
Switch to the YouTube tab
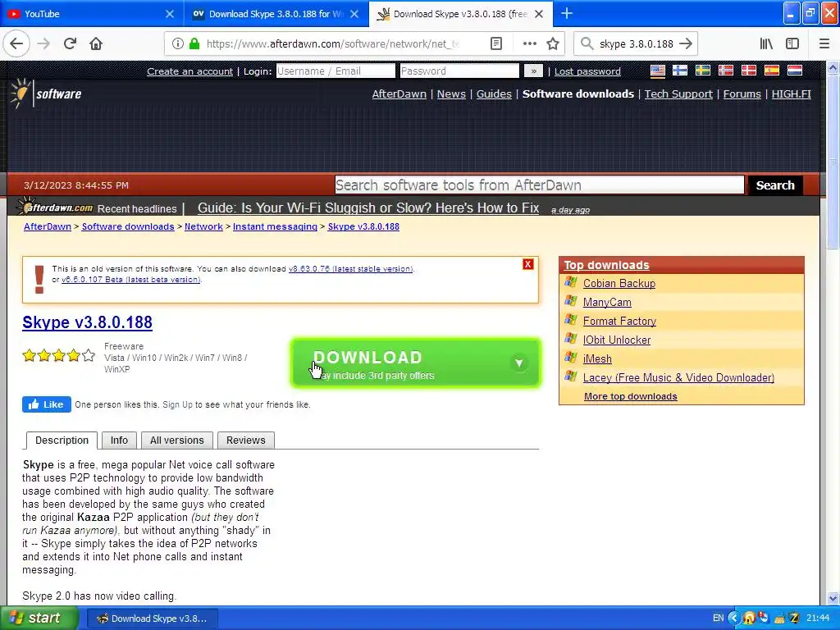[x=87, y=14]
